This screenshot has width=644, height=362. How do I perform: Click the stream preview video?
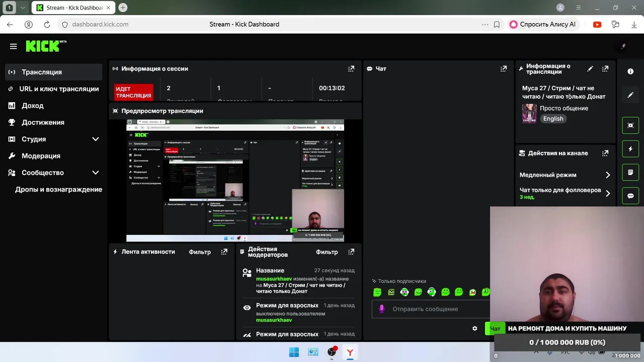(x=235, y=180)
